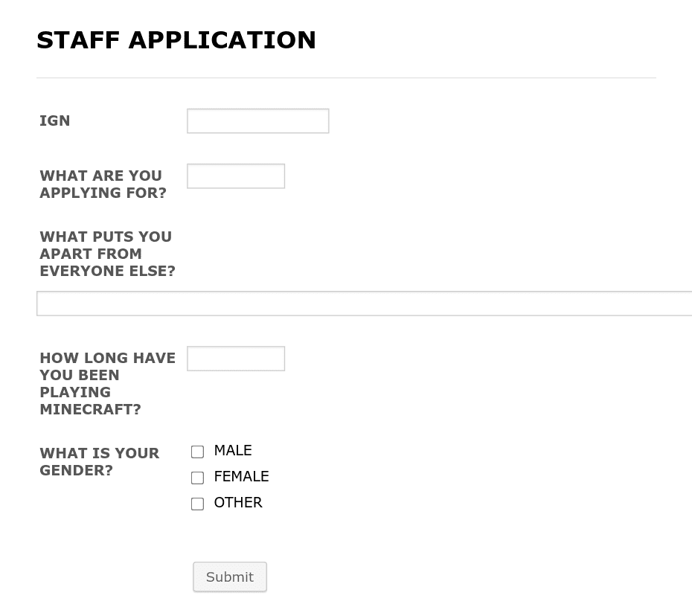Screen dimensions: 692x616
Task: Click the word APPLICATION in the title
Action: [222, 40]
